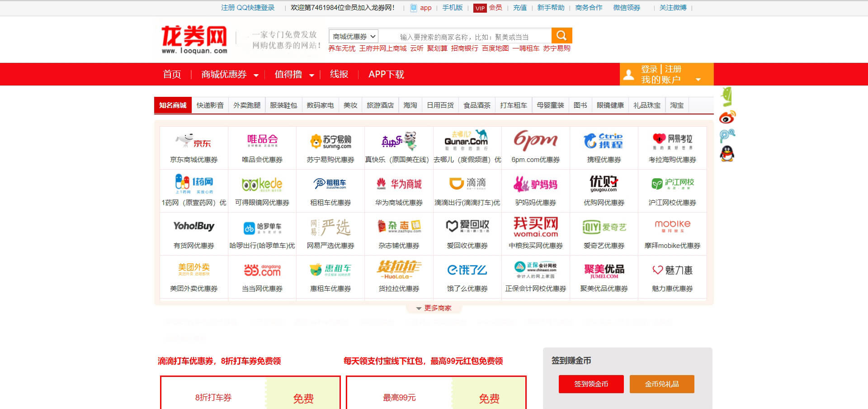Open the 8折打车券 free coupon card

coord(250,393)
